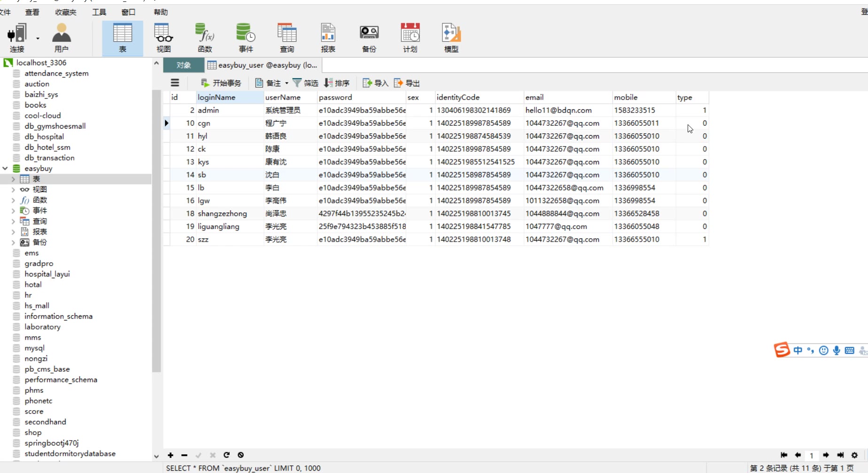
Task: Open the 查询 (Query) toolbar button
Action: (x=287, y=38)
